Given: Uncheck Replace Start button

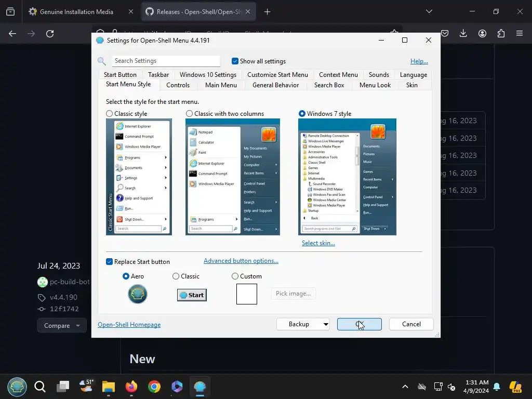Looking at the screenshot, I should (109, 262).
